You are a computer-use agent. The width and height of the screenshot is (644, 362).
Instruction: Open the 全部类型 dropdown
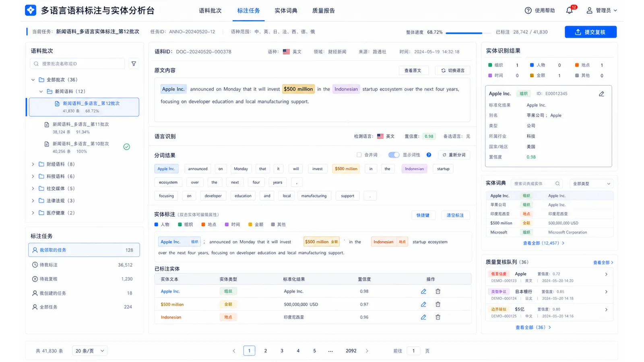coord(591,184)
